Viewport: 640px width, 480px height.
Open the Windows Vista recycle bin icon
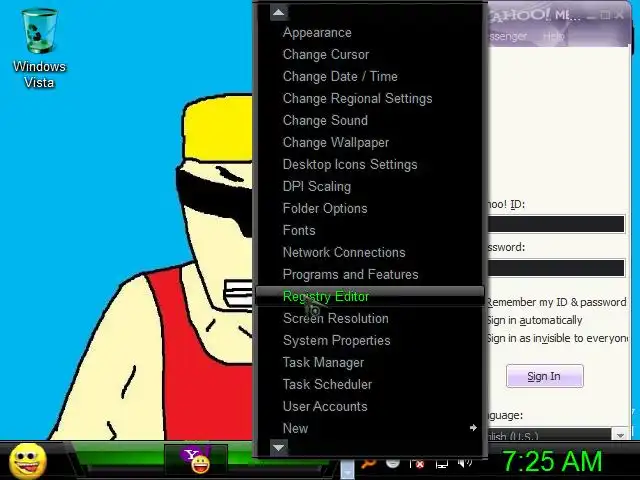[39, 48]
